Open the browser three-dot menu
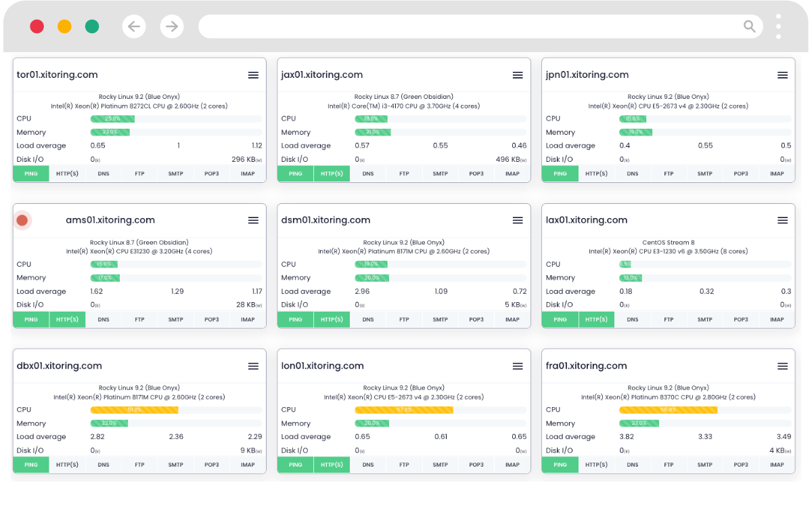 tap(779, 26)
